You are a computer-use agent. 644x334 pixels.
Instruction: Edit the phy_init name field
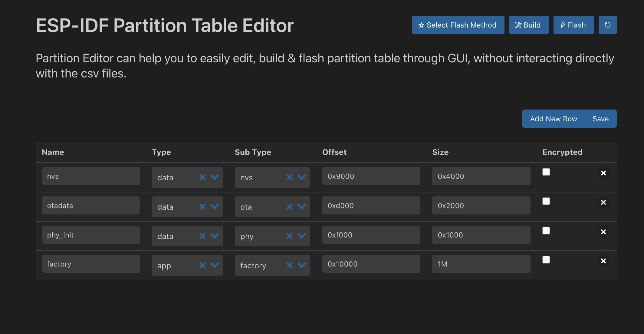pos(91,235)
